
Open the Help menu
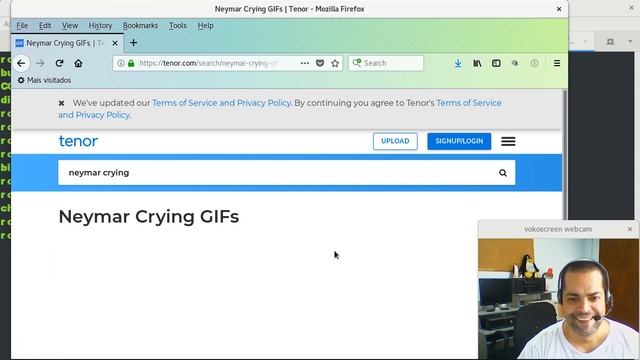coord(205,26)
